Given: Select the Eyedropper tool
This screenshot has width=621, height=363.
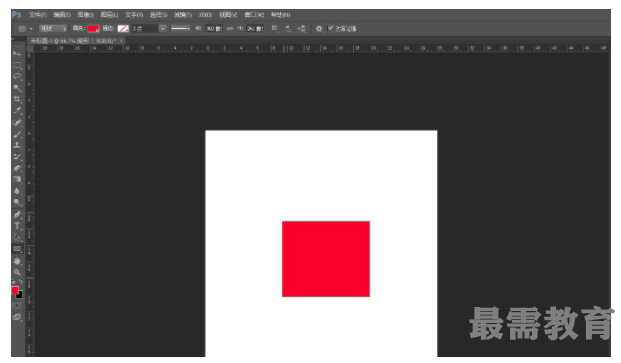Looking at the screenshot, I should click(17, 111).
